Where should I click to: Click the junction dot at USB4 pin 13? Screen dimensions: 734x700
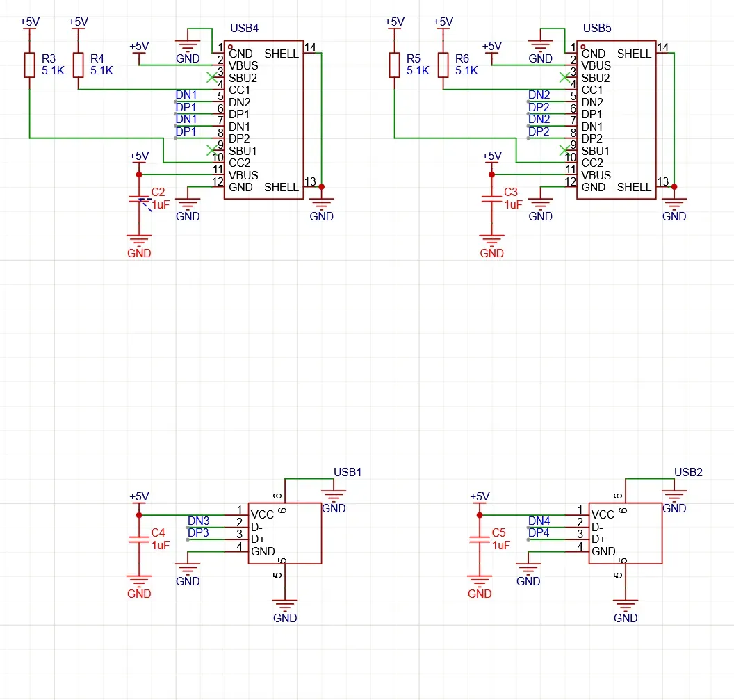[321, 187]
